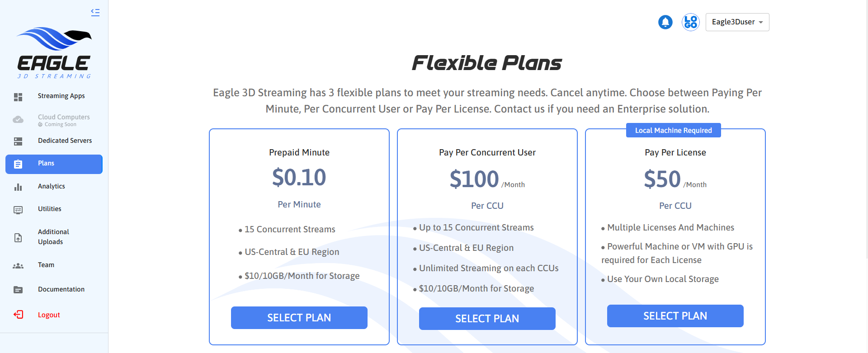Select the Prepaid Minute plan
The width and height of the screenshot is (868, 353).
299,318
